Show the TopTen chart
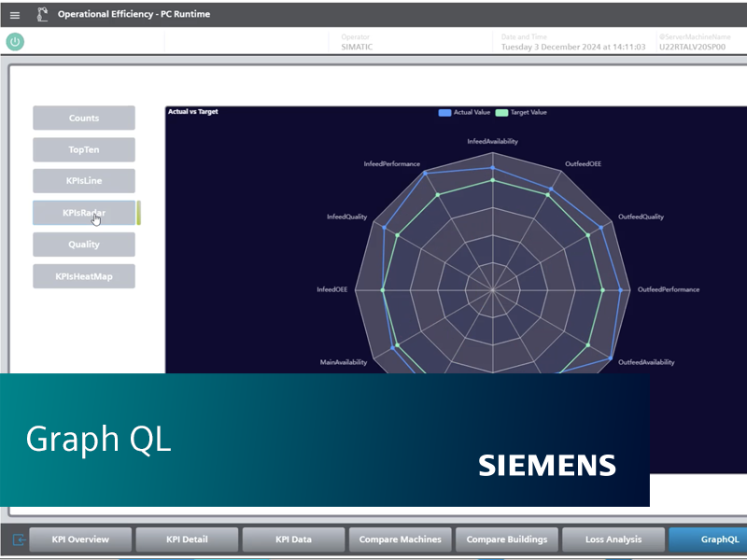Viewport: 747px width, 560px height. point(84,150)
